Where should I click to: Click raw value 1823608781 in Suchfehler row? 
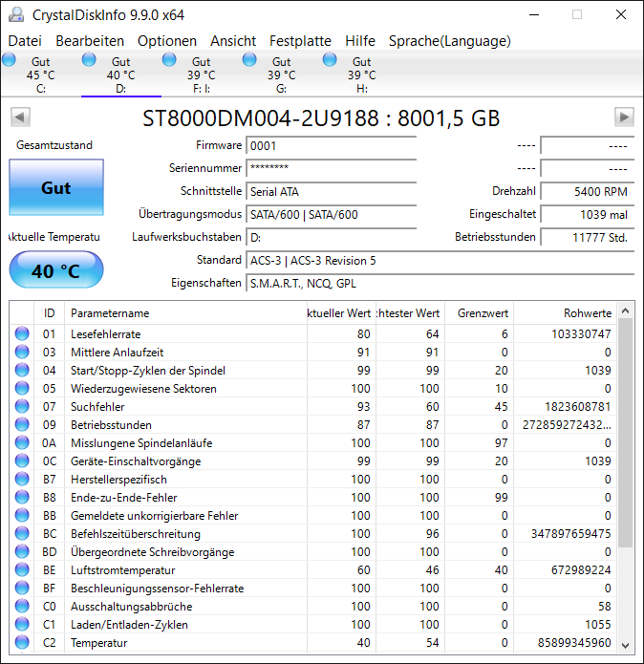click(x=577, y=407)
